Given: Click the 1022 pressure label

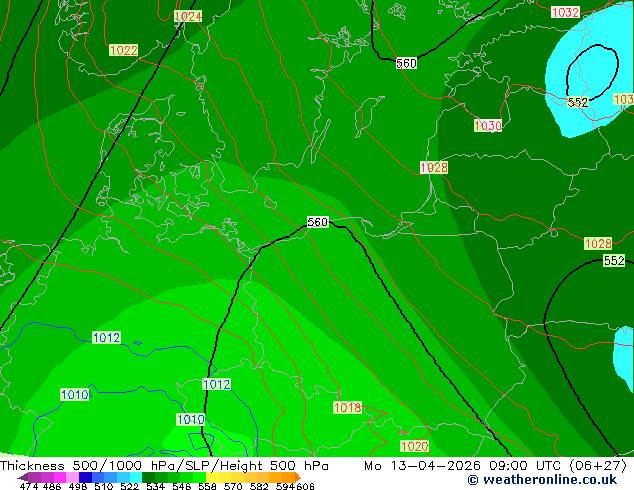Looking at the screenshot, I should click(124, 51).
